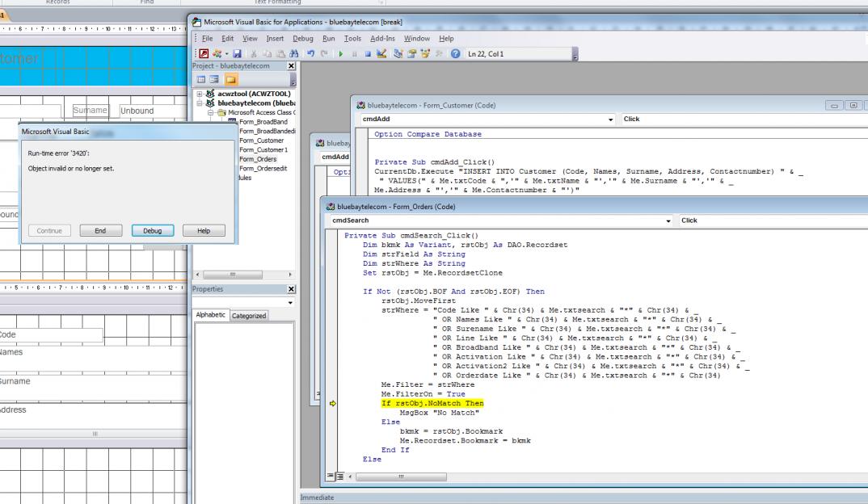Open the cmdAdd object dropdown in Form_Customer
868x504 pixels.
click(x=610, y=119)
